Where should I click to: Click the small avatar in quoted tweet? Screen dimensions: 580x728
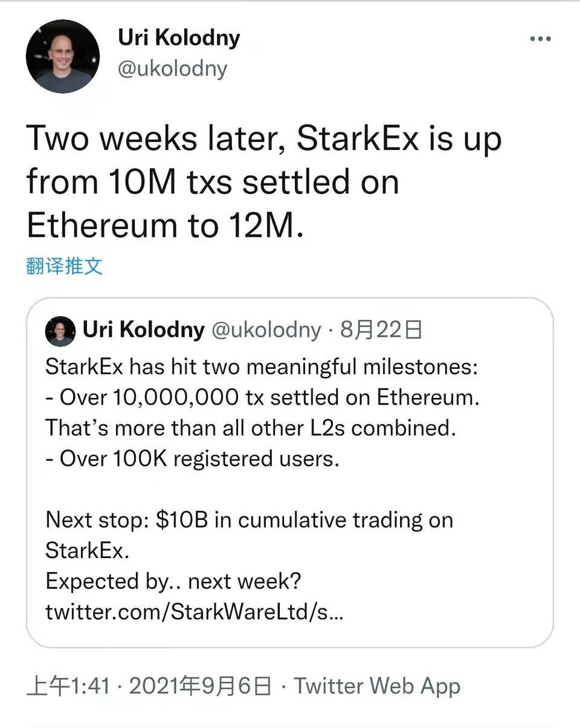pos(60,331)
